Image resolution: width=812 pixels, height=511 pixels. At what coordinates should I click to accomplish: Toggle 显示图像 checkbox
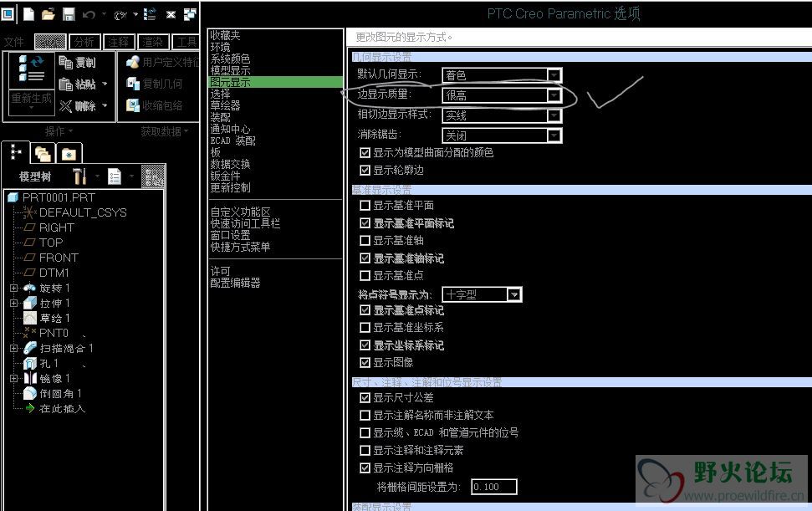click(365, 362)
